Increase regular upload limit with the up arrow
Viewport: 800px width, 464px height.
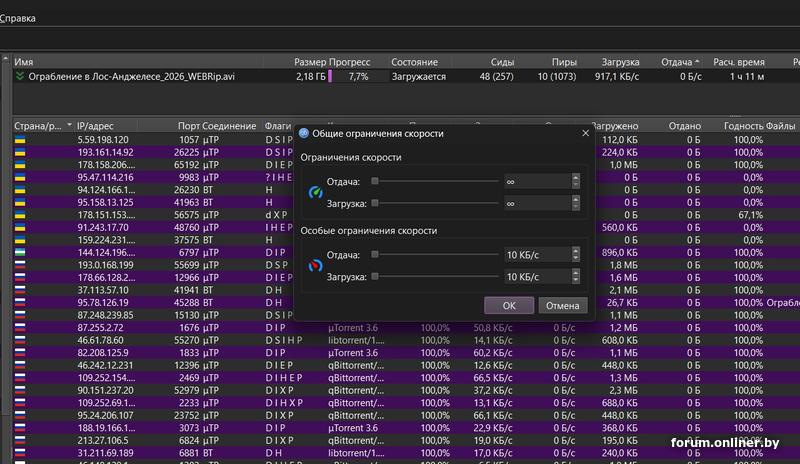point(576,178)
